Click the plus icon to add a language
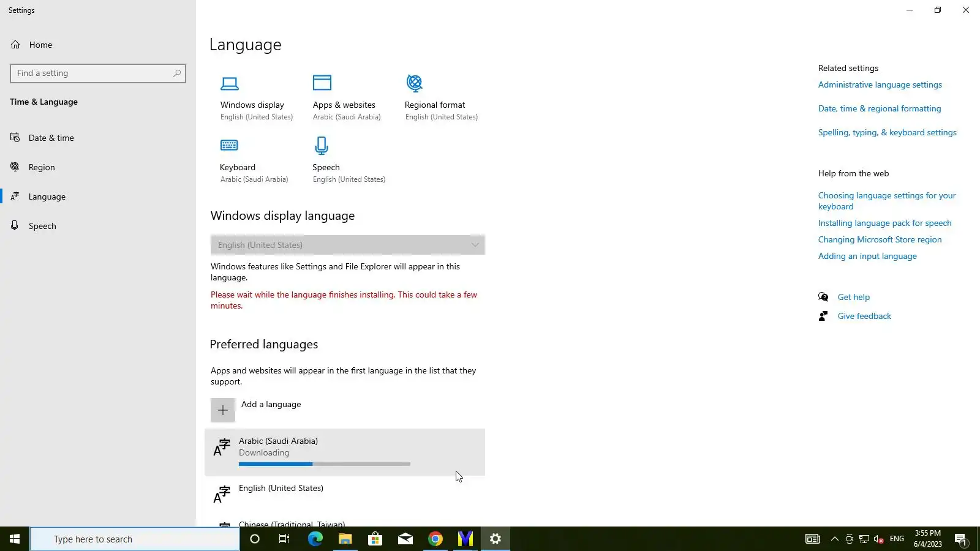Screen dimensions: 980x551 point(223,410)
